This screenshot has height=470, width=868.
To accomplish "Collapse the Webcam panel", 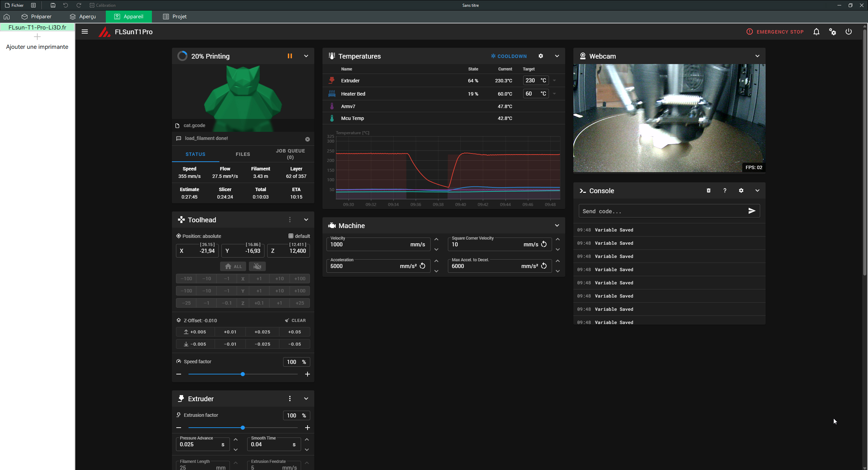I will tap(757, 56).
